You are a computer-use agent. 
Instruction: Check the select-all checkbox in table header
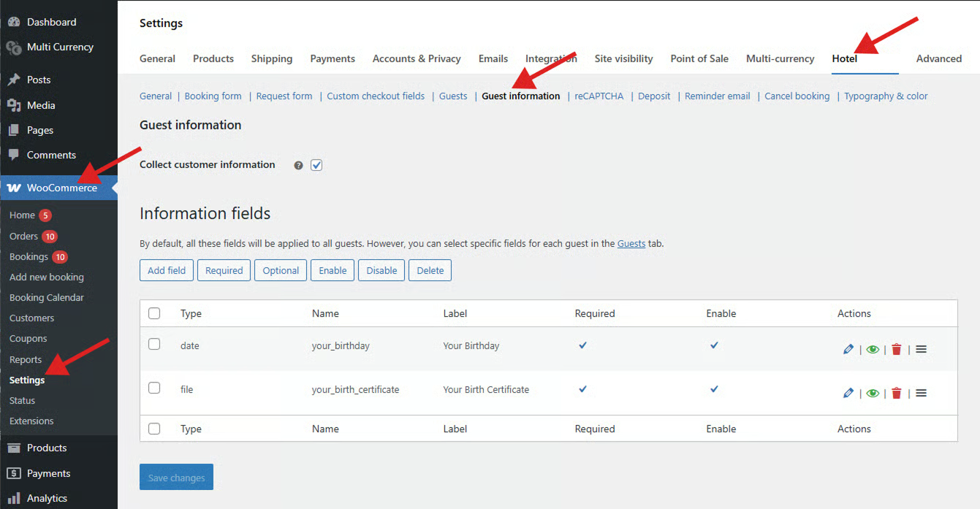(154, 313)
